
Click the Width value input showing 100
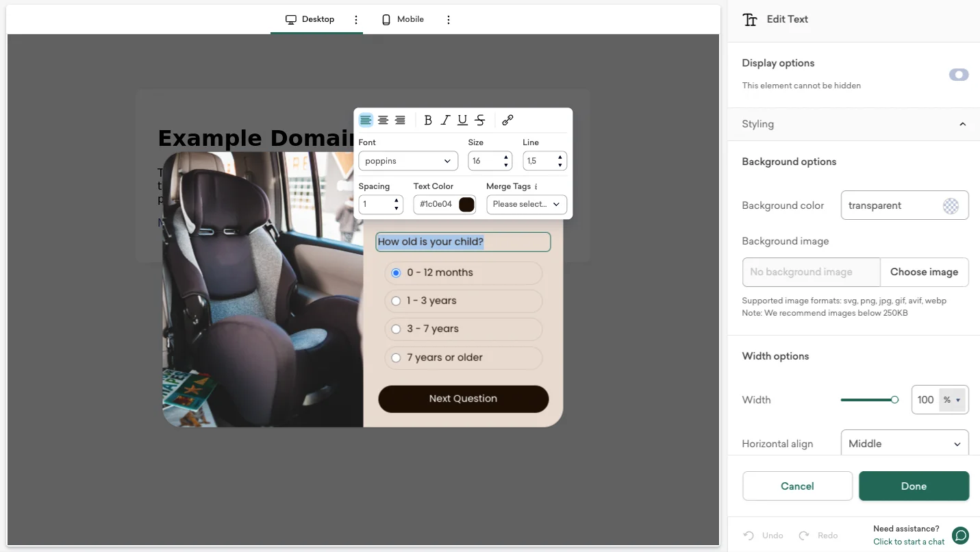[x=925, y=400]
